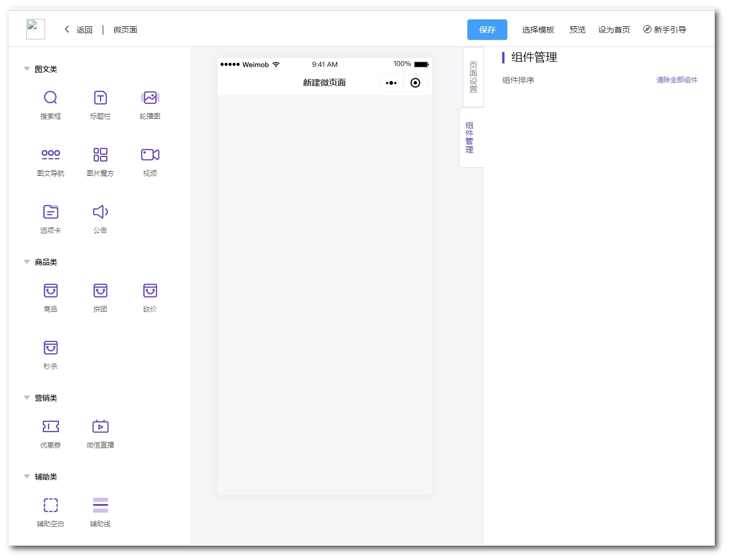Image resolution: width=729 pixels, height=560 pixels.
Task: Open the mini-program ••• menu in phone preview
Action: (391, 83)
